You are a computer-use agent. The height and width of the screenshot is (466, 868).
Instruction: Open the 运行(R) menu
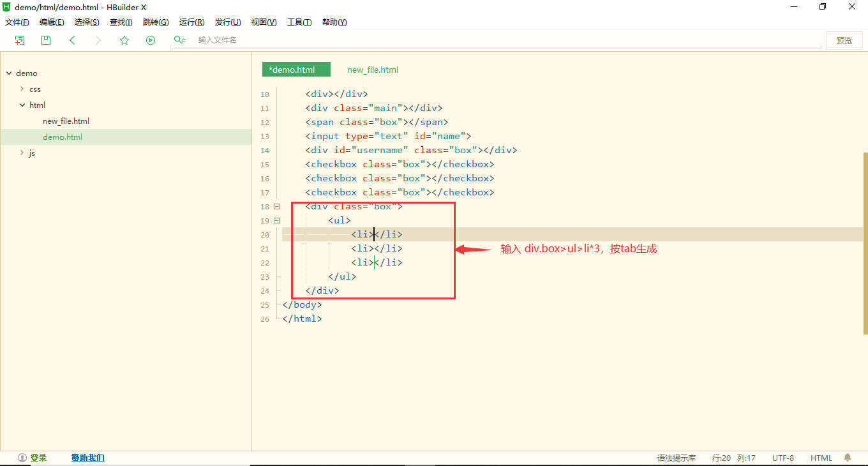pyautogui.click(x=191, y=22)
